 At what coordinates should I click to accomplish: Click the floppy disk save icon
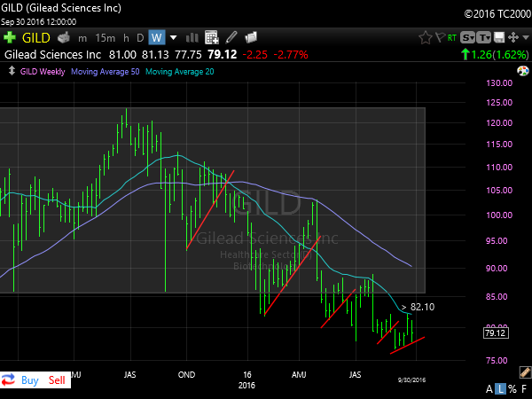(499, 37)
